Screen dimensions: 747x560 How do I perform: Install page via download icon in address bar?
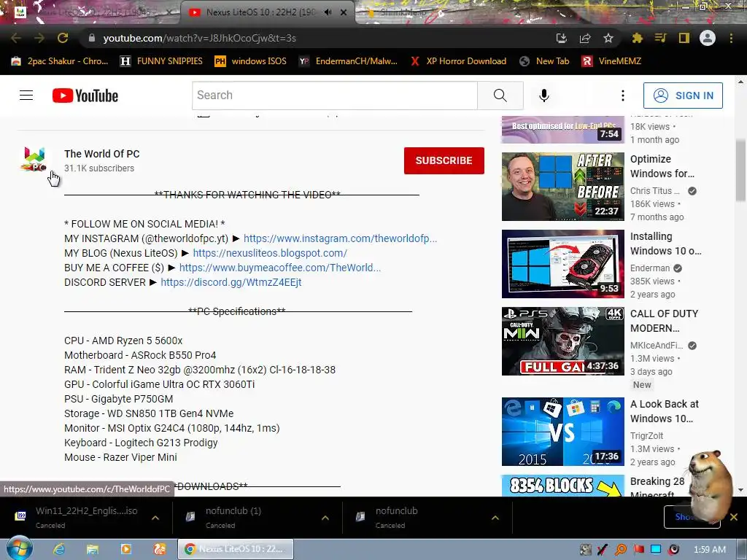coord(562,38)
